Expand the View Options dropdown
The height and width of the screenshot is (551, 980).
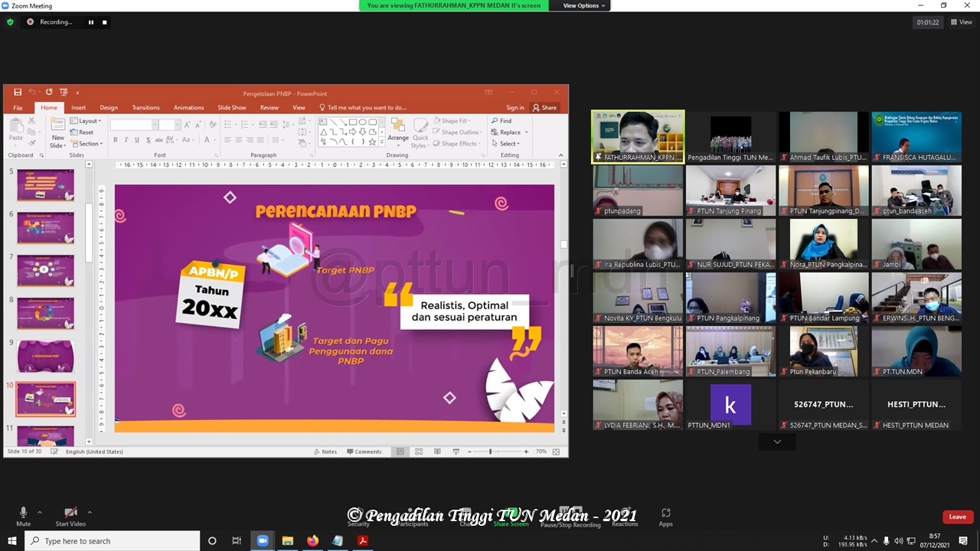[x=583, y=5]
